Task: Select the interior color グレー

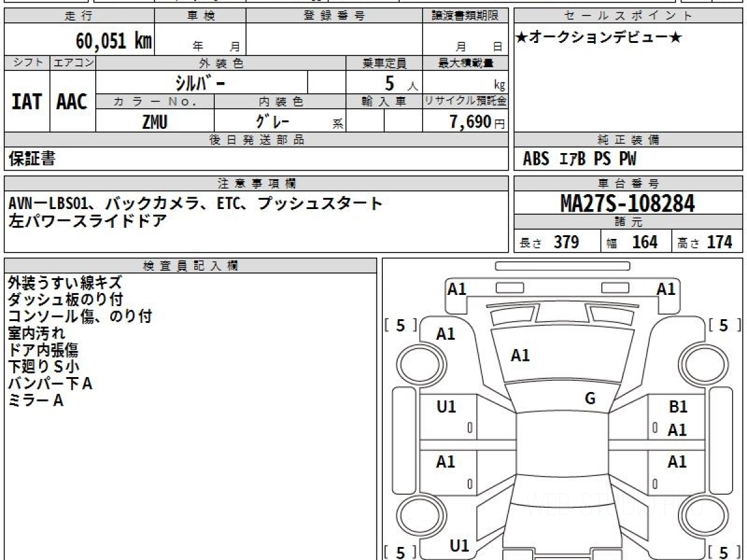Action: tap(273, 121)
